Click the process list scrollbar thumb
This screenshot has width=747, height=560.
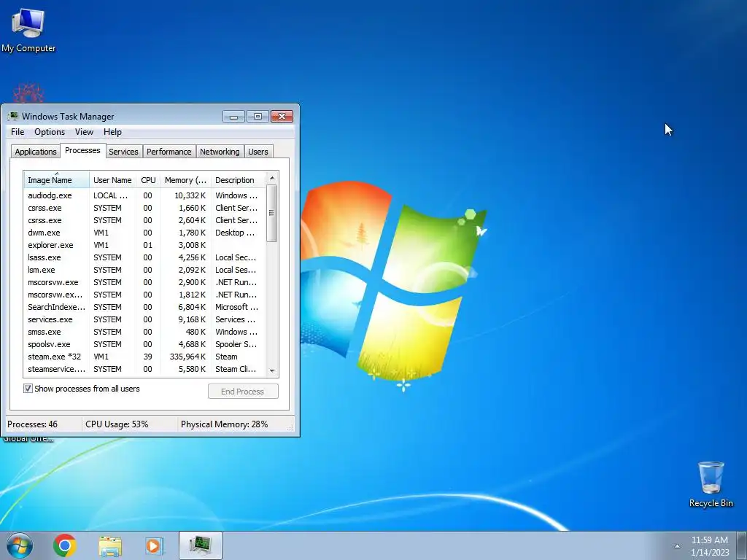272,214
